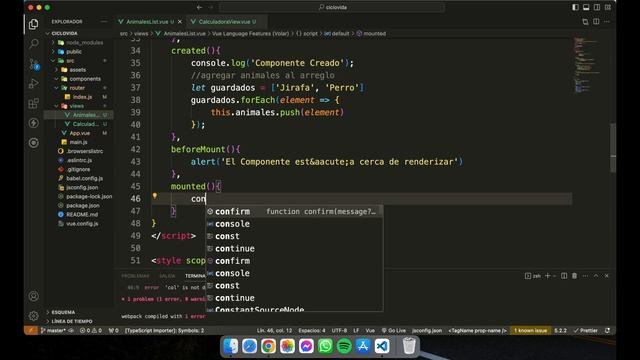
Task: Open errors and warnings count in status bar
Action: [91, 331]
